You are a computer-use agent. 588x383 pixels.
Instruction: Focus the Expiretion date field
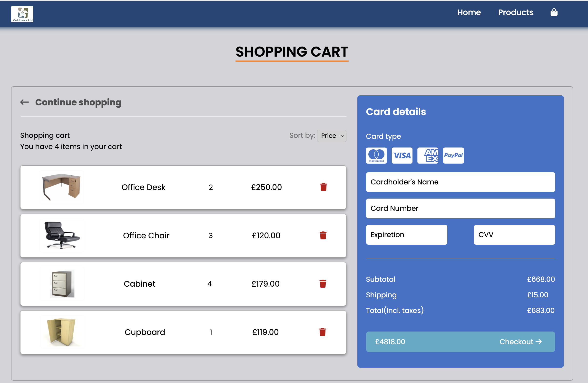pos(406,235)
